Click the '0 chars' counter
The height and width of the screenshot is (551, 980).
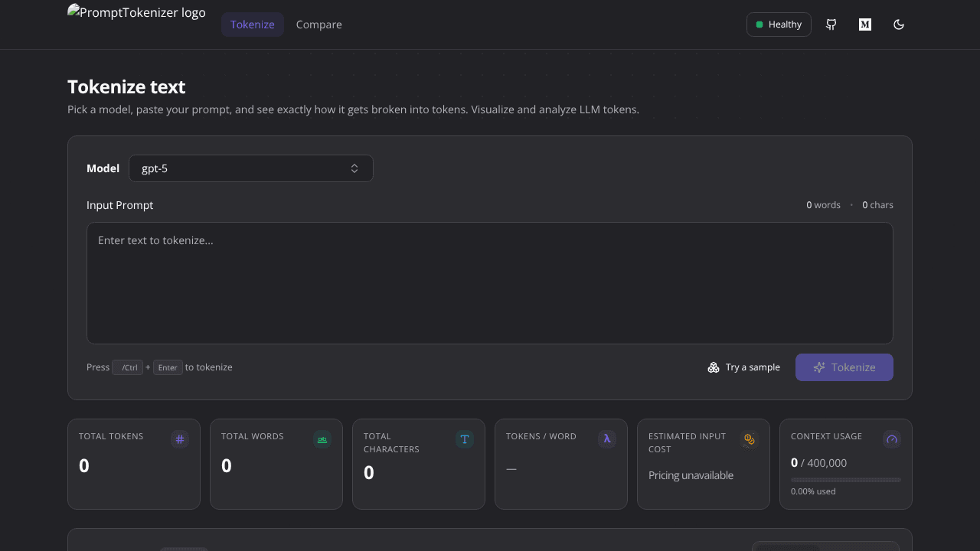877,205
